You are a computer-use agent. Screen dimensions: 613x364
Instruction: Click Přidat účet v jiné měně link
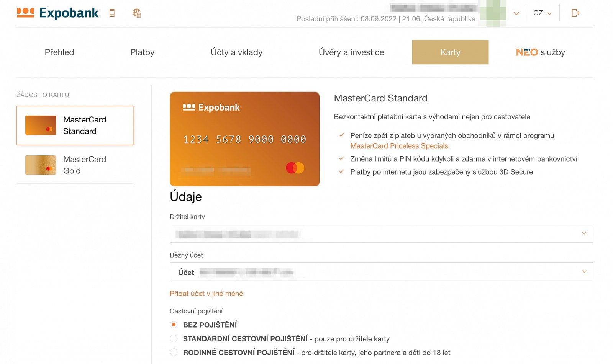point(206,294)
